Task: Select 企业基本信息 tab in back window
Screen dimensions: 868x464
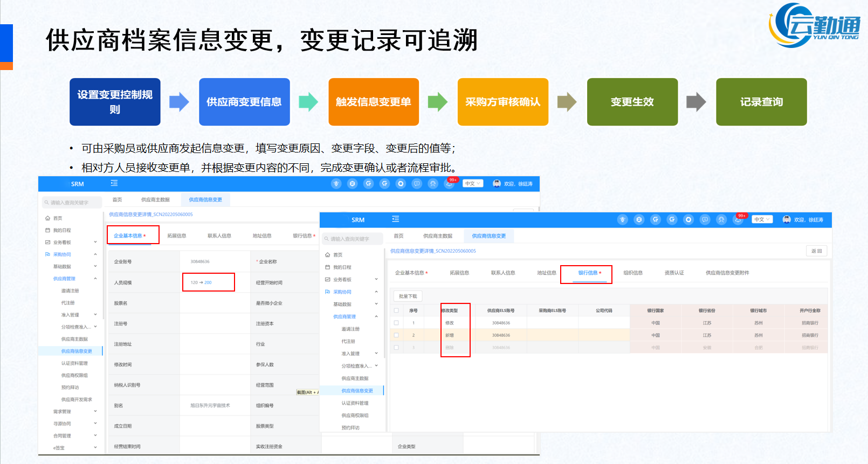Action: coord(129,236)
